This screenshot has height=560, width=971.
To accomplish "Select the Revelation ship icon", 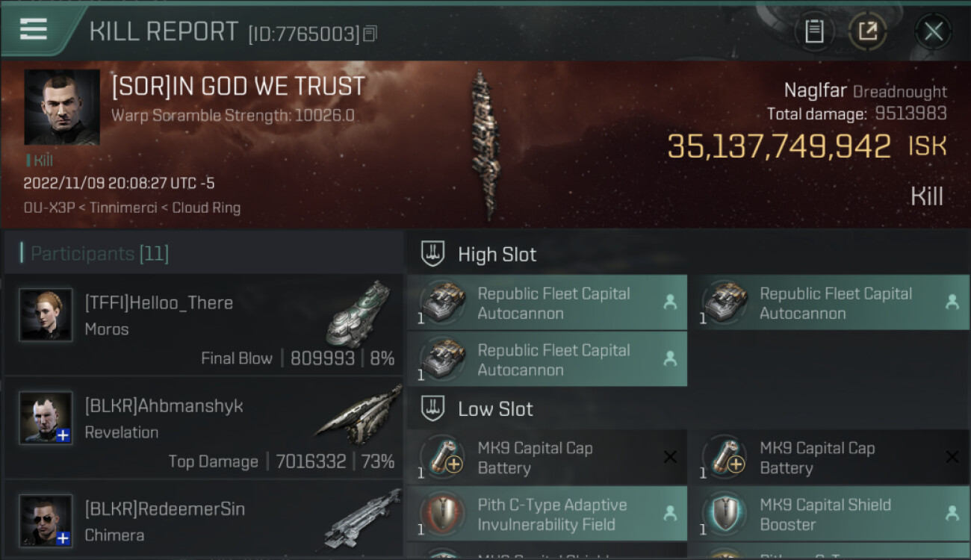I will pos(359,415).
